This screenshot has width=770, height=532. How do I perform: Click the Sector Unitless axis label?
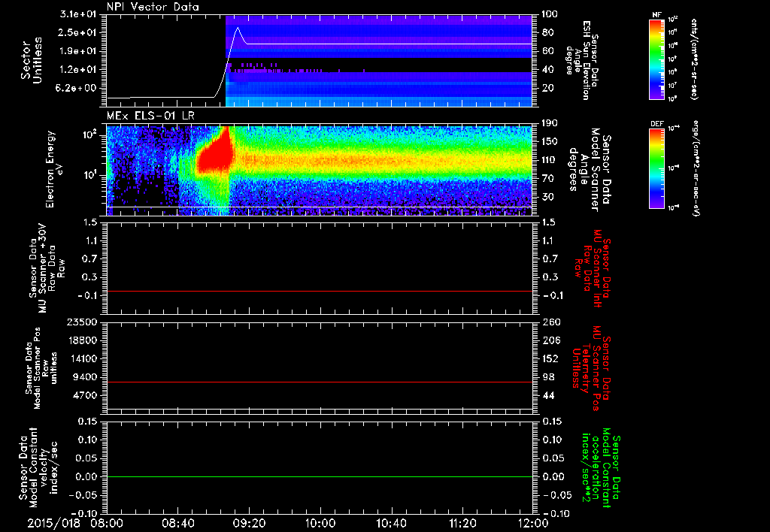coord(32,60)
